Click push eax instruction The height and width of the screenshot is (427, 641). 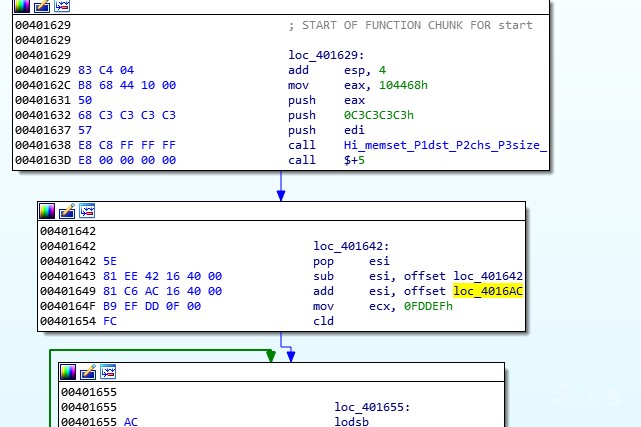[326, 100]
